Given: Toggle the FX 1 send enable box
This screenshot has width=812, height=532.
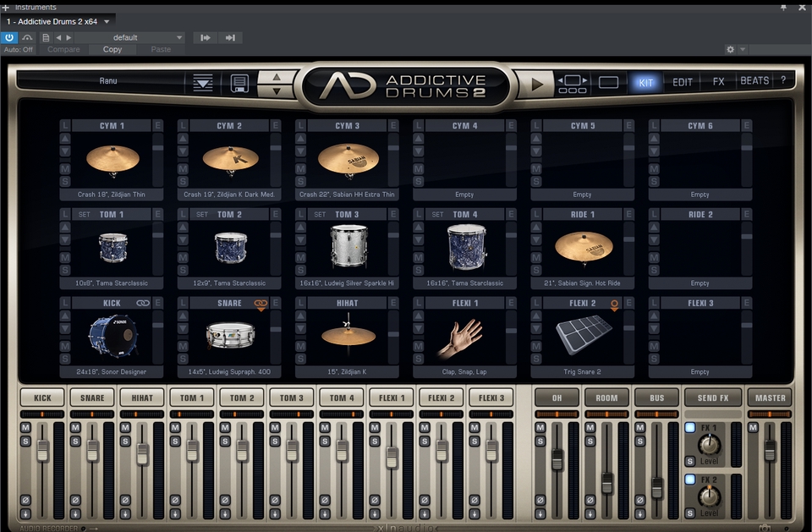Looking at the screenshot, I should tap(690, 427).
